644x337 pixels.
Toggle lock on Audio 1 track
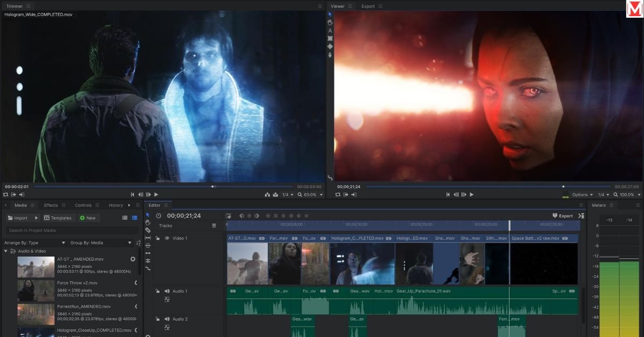[158, 291]
